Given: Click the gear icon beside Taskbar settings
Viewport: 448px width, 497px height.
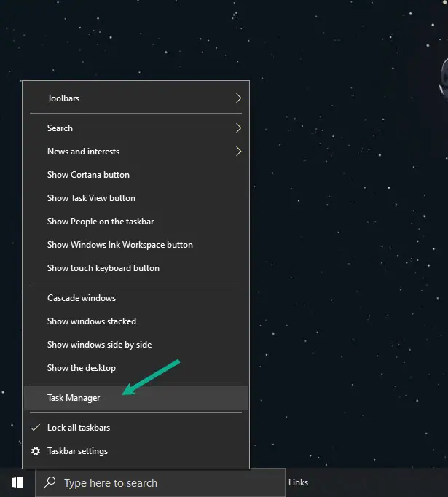Looking at the screenshot, I should (x=36, y=451).
